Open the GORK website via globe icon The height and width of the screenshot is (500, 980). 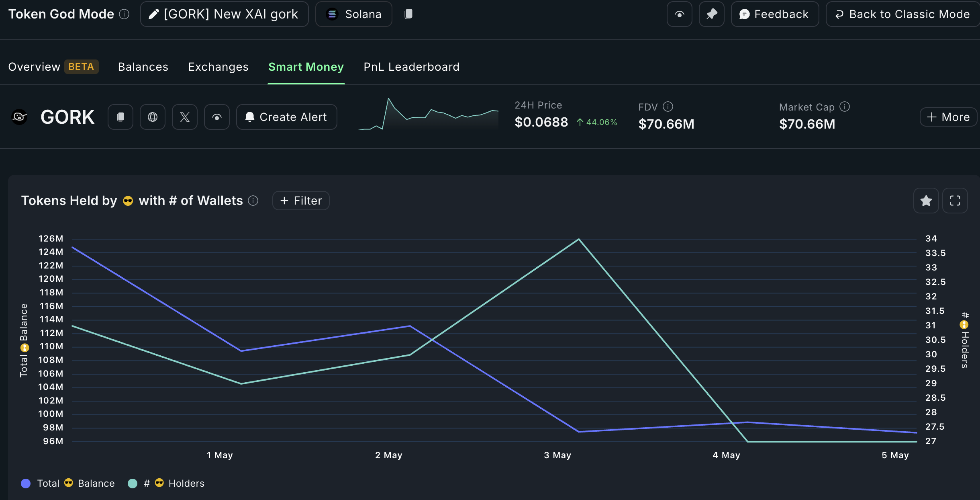click(153, 117)
